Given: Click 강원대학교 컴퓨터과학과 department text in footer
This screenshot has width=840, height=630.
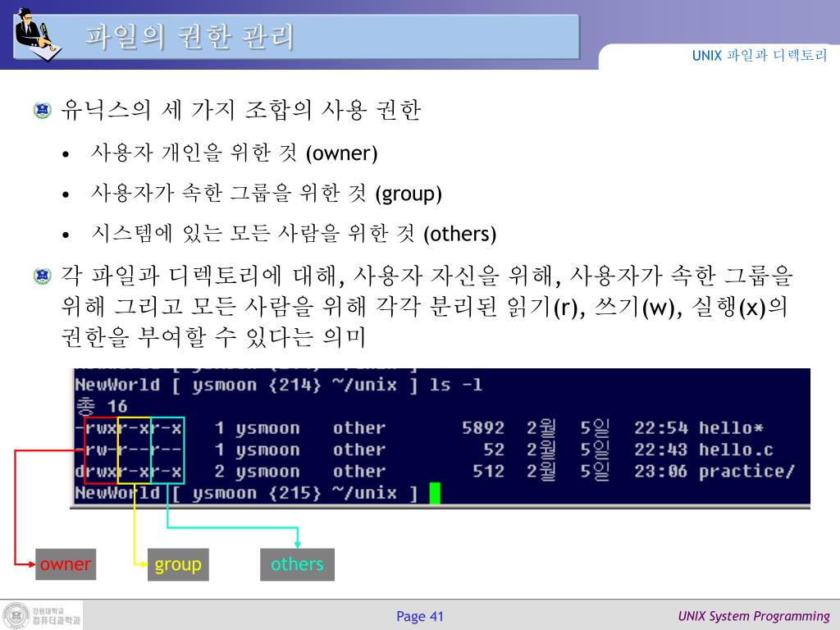Looking at the screenshot, I should coord(56,616).
